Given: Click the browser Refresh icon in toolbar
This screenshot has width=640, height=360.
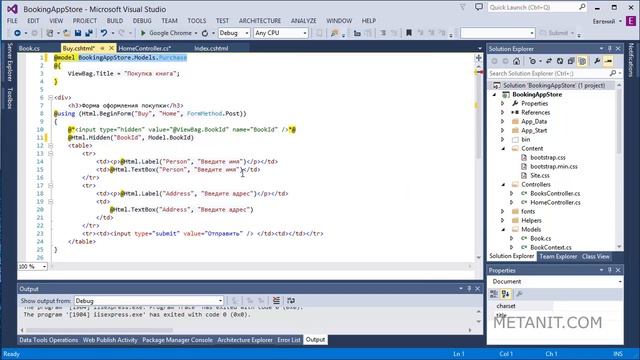Looking at the screenshot, I should tap(204, 33).
